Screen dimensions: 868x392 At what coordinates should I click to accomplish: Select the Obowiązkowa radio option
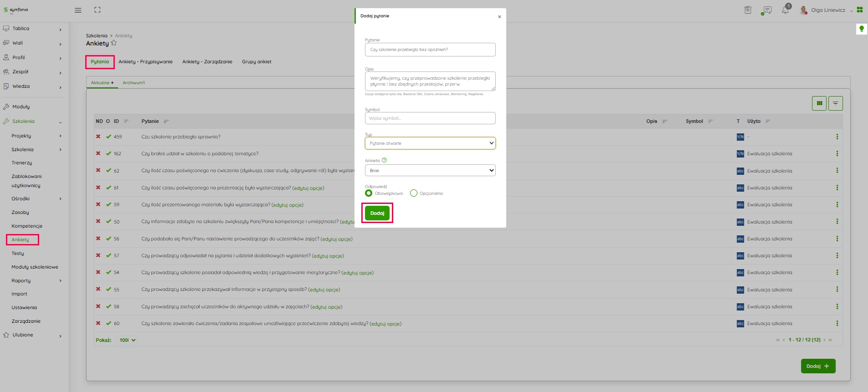tap(369, 193)
